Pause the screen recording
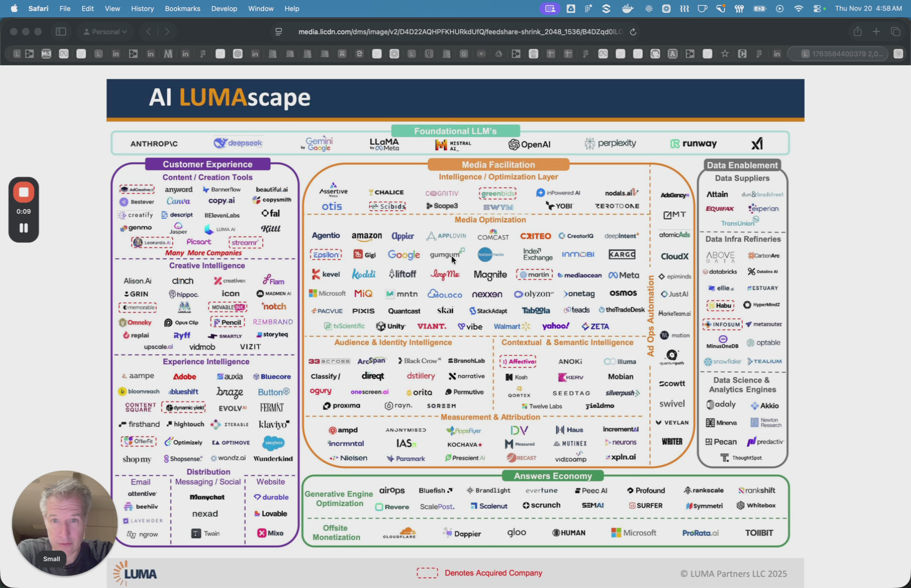The height and width of the screenshot is (588, 911). click(x=23, y=228)
